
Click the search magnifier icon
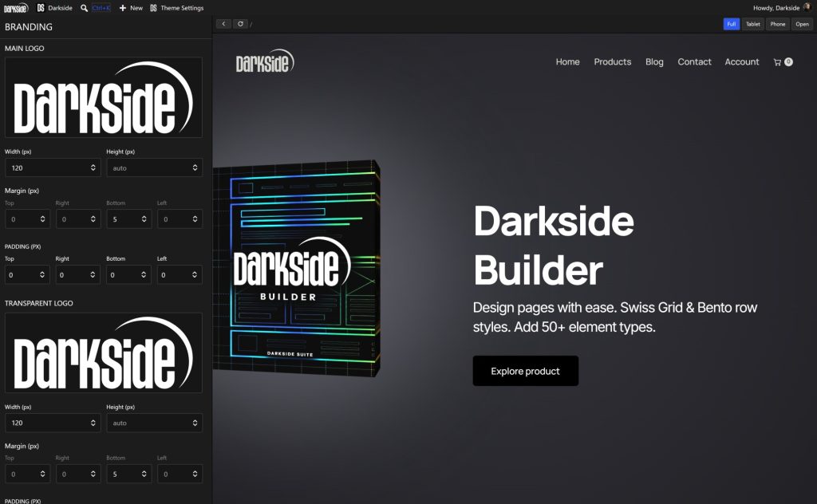coord(84,8)
